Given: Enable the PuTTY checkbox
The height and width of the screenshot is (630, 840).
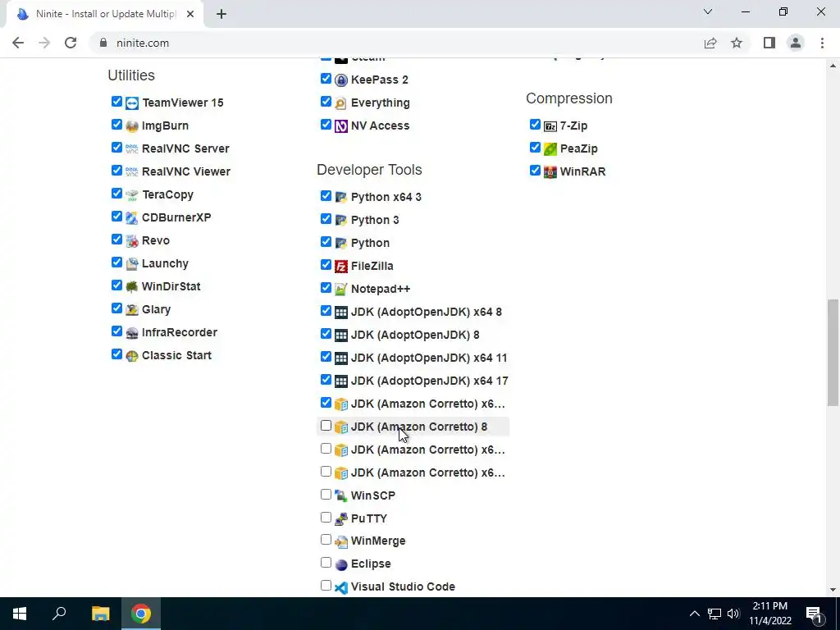Looking at the screenshot, I should (326, 517).
